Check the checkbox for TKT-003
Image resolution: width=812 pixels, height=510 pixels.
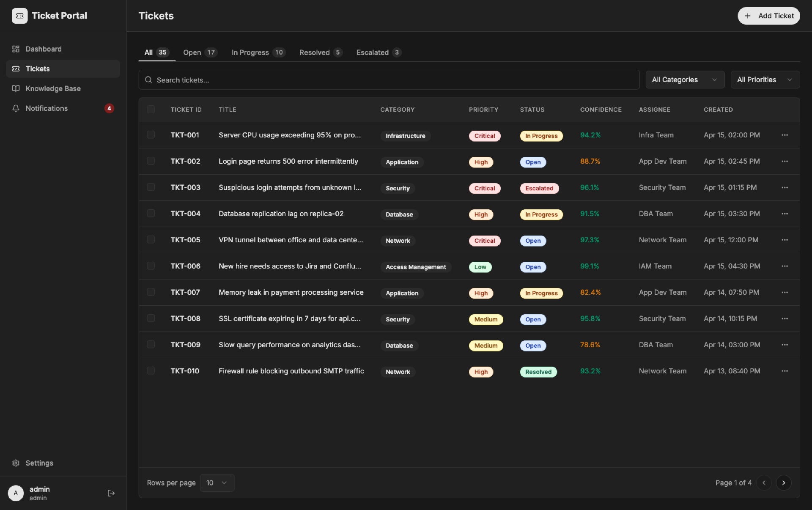click(x=151, y=187)
